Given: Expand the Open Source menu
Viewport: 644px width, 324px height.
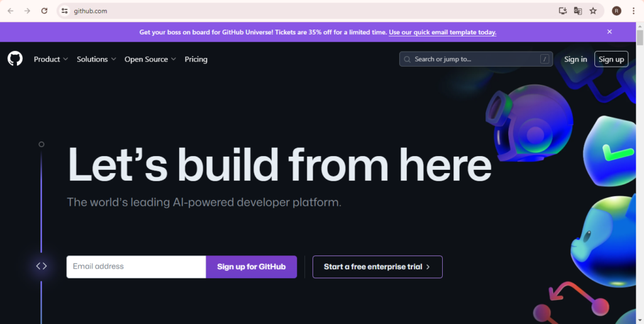Looking at the screenshot, I should coord(150,59).
